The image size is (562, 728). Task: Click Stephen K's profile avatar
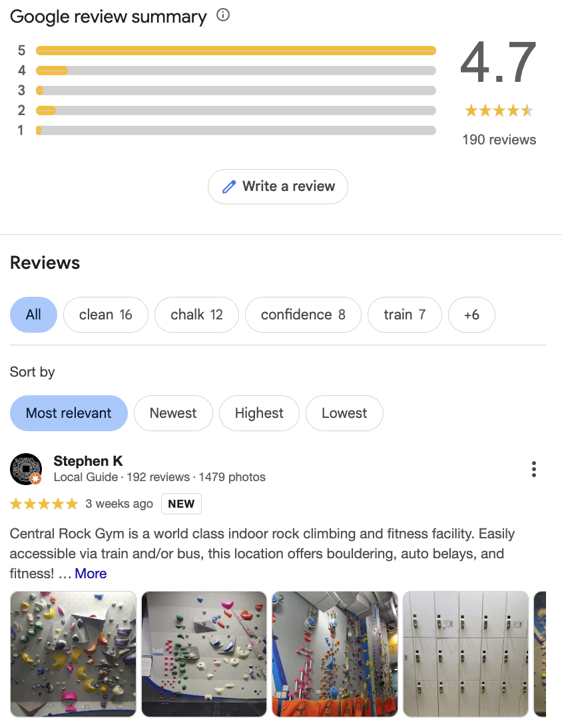point(26,469)
